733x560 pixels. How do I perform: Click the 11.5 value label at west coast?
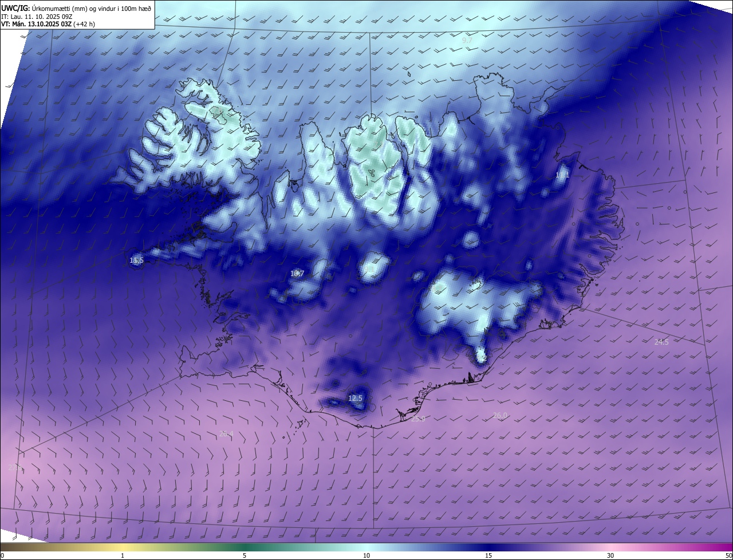(136, 261)
